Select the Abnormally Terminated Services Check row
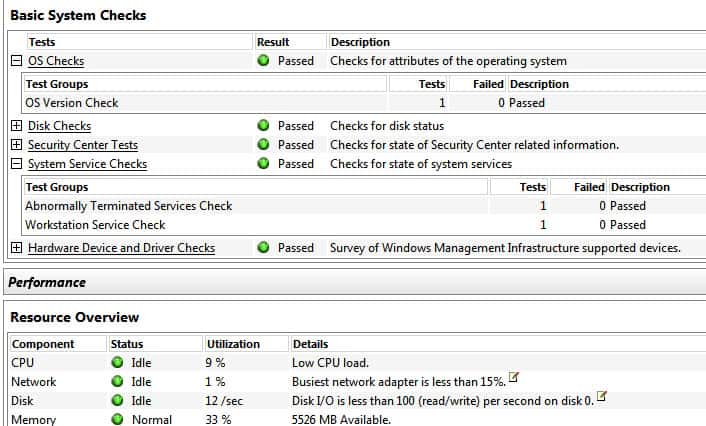This screenshot has width=706, height=426. (x=128, y=206)
